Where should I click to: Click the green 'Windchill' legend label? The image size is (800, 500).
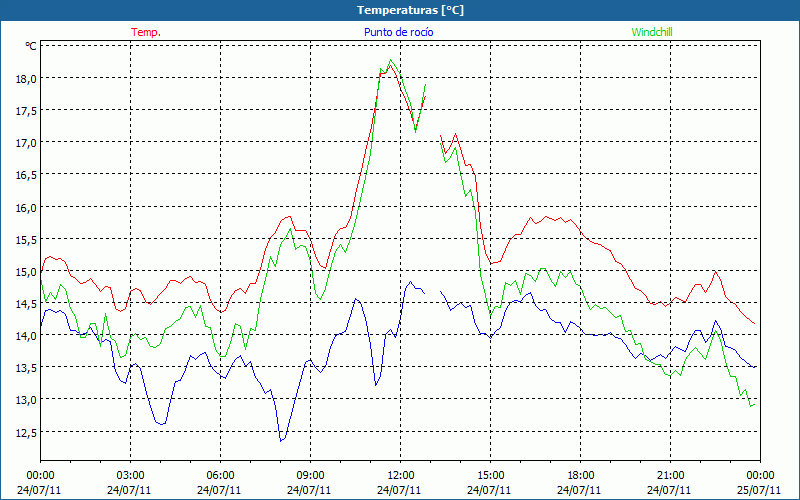click(x=652, y=32)
